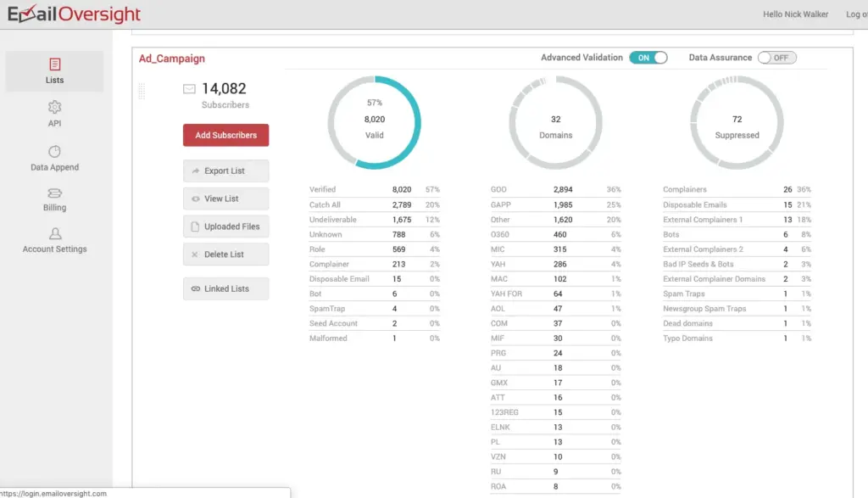
Task: Click the Export List button
Action: pyautogui.click(x=225, y=171)
